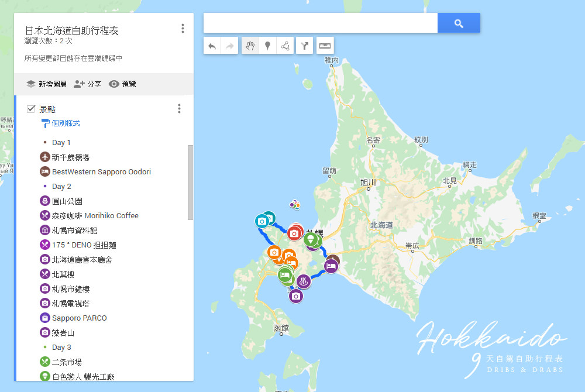Click the 稚內 city label on map
The height and width of the screenshot is (392, 585).
(332, 60)
